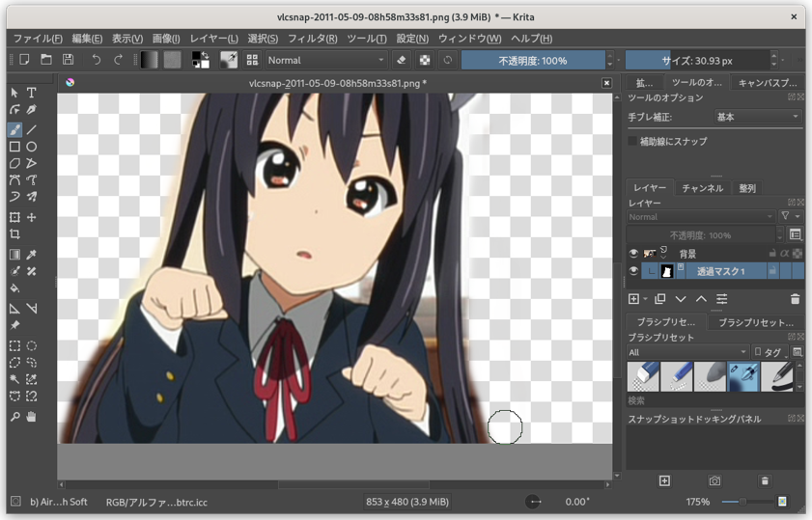Open the 手ブレ補正 基本 dropdown
812x520 pixels.
click(x=758, y=117)
